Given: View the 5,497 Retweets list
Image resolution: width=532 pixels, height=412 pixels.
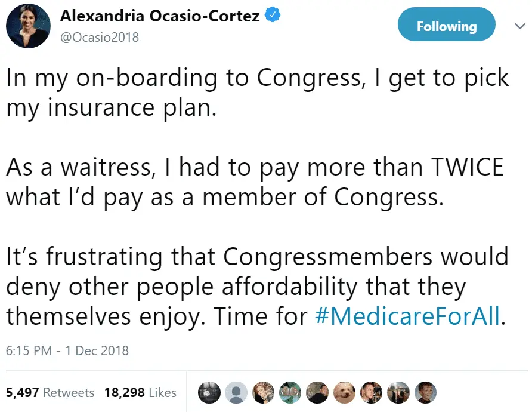Looking at the screenshot, I should pyautogui.click(x=50, y=392).
